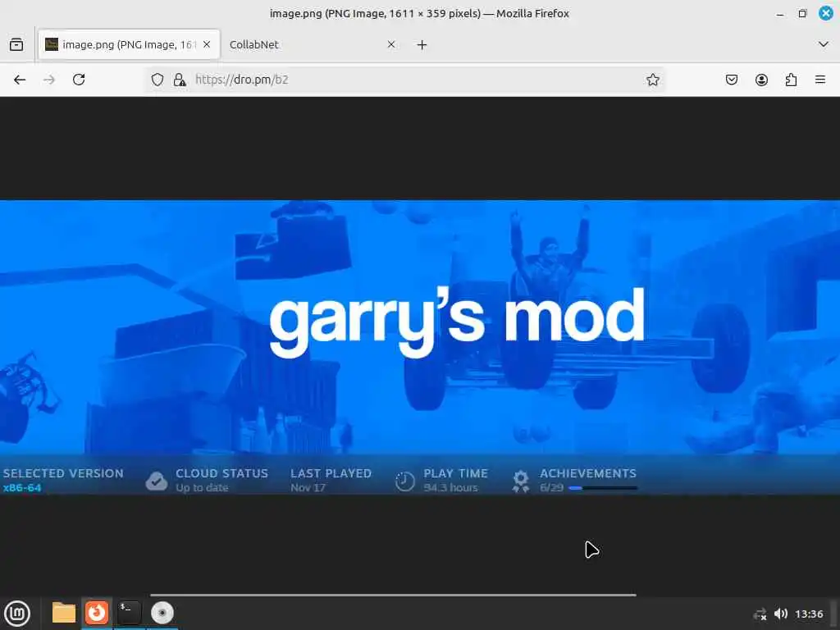The width and height of the screenshot is (840, 630).
Task: Select the image.png tab
Action: (x=129, y=44)
